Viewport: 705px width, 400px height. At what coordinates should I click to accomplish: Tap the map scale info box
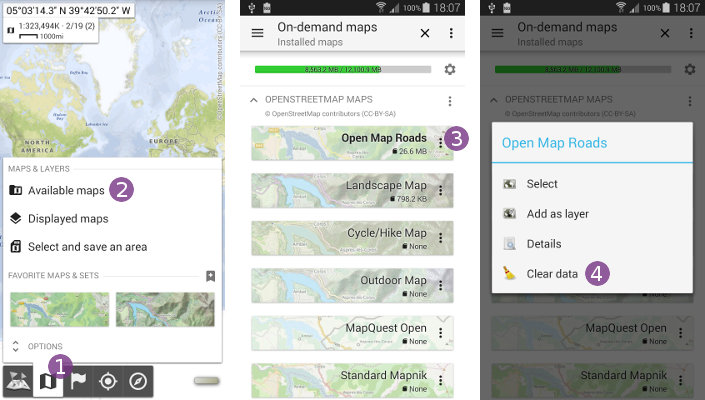[x=51, y=31]
